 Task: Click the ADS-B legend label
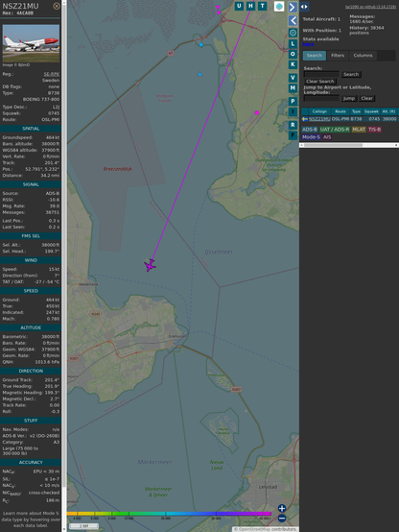click(310, 130)
